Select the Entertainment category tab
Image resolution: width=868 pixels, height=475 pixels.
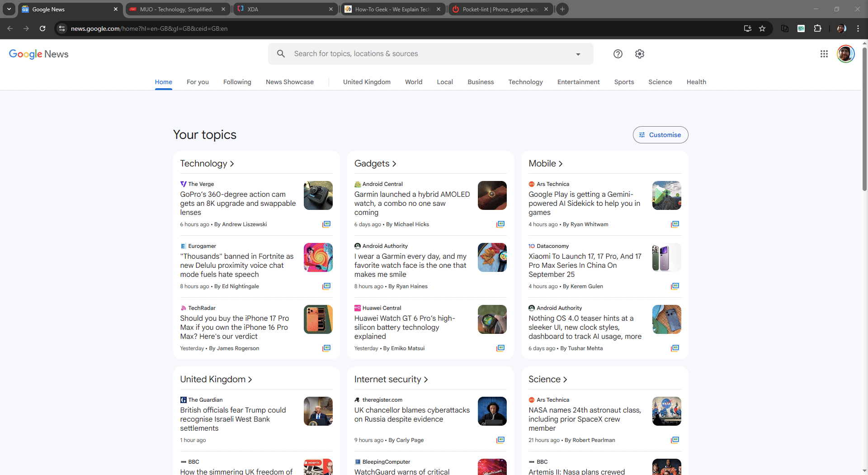tap(578, 82)
